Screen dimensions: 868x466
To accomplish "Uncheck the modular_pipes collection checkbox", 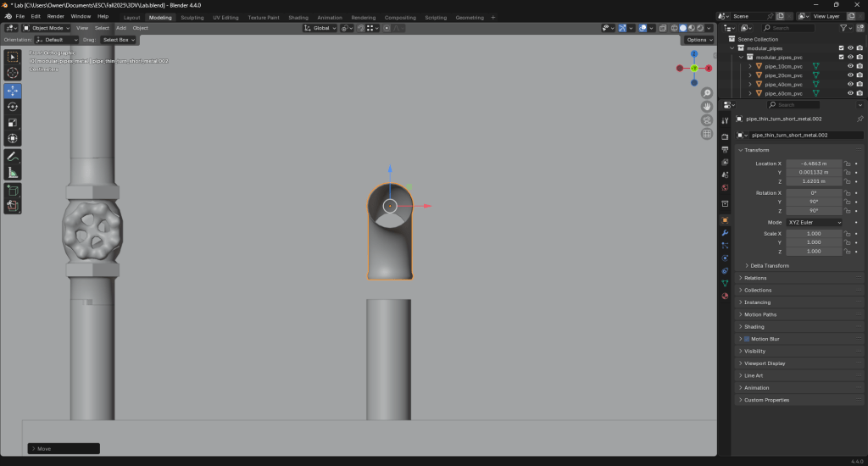I will [841, 47].
